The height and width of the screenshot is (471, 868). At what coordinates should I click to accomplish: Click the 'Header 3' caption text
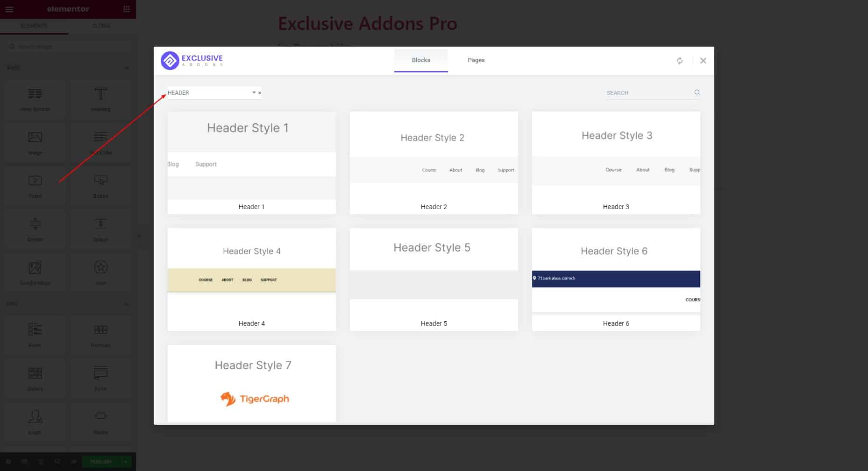[616, 207]
